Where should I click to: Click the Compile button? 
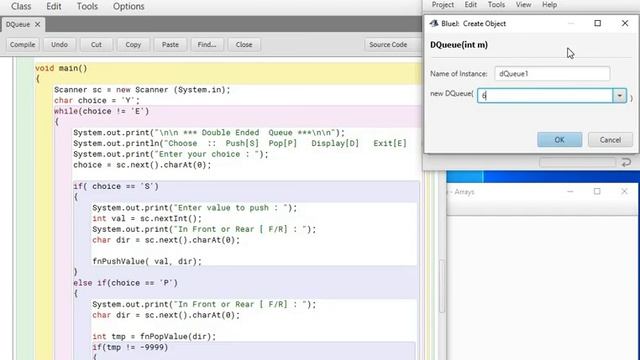[22, 44]
